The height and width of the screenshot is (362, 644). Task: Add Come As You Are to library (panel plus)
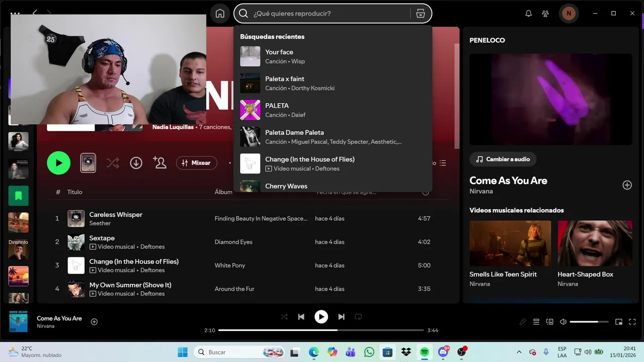coord(627,185)
